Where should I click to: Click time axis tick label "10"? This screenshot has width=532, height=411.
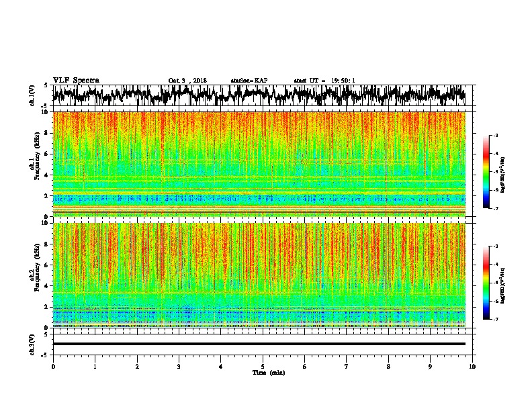tap(472, 367)
